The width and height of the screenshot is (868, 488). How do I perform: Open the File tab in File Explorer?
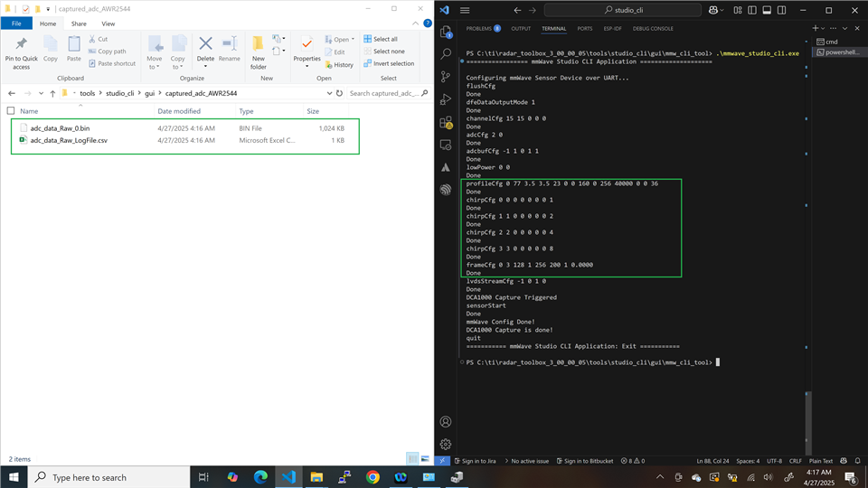tap(16, 23)
